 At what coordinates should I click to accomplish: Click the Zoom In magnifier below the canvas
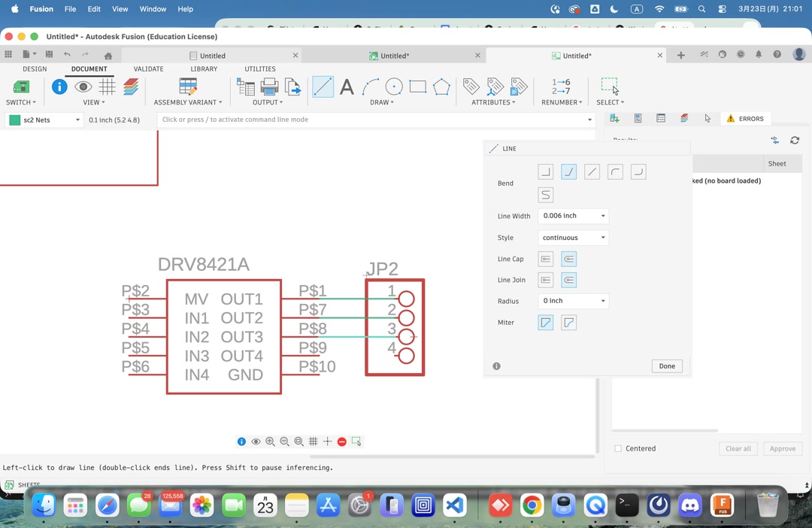click(x=271, y=442)
